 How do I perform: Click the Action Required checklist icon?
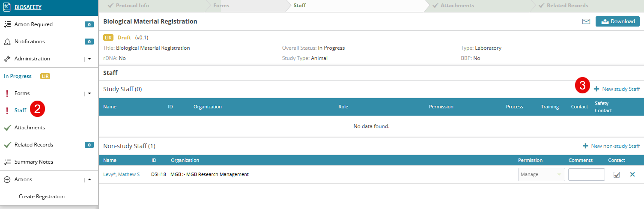(7, 24)
